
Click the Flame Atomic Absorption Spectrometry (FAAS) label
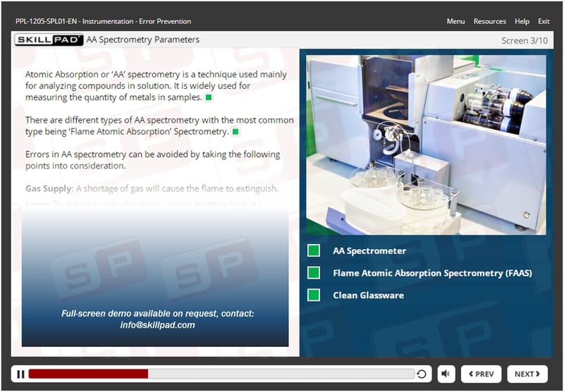coord(432,273)
